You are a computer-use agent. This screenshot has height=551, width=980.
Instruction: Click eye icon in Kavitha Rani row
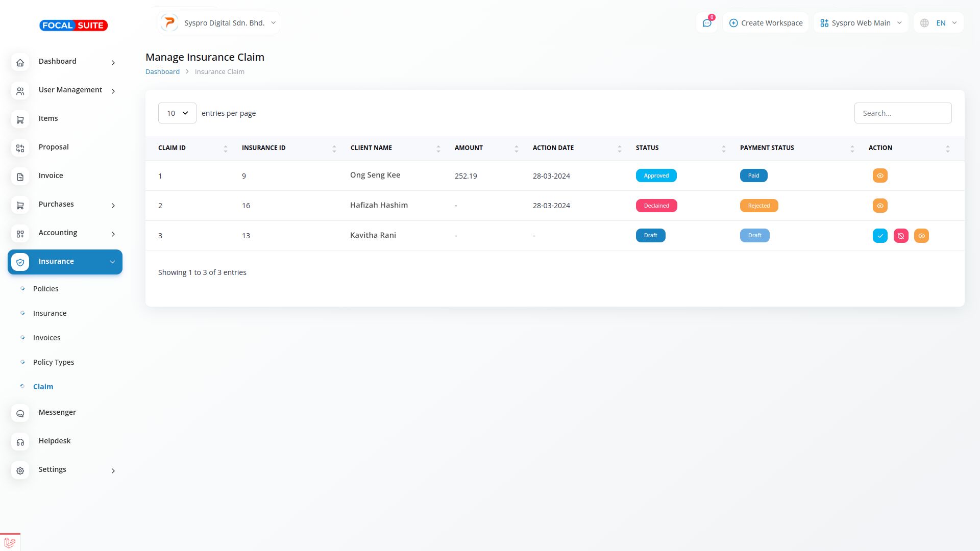pyautogui.click(x=921, y=236)
